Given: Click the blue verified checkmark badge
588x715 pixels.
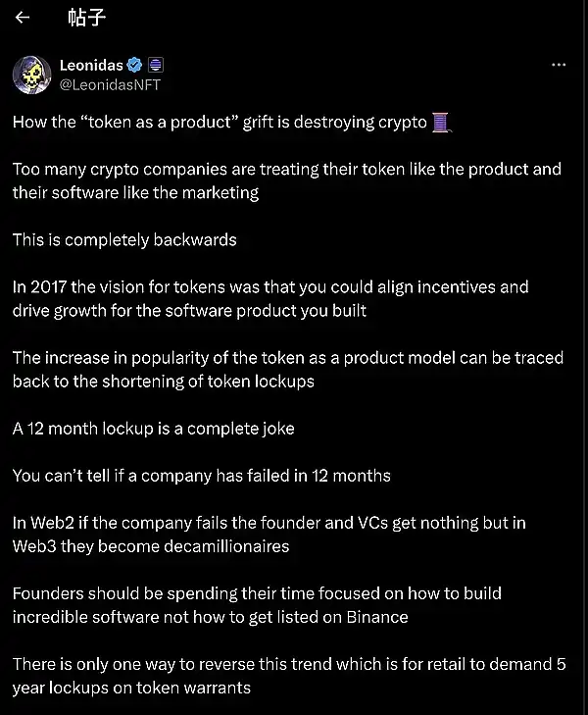Looking at the screenshot, I should point(135,66).
